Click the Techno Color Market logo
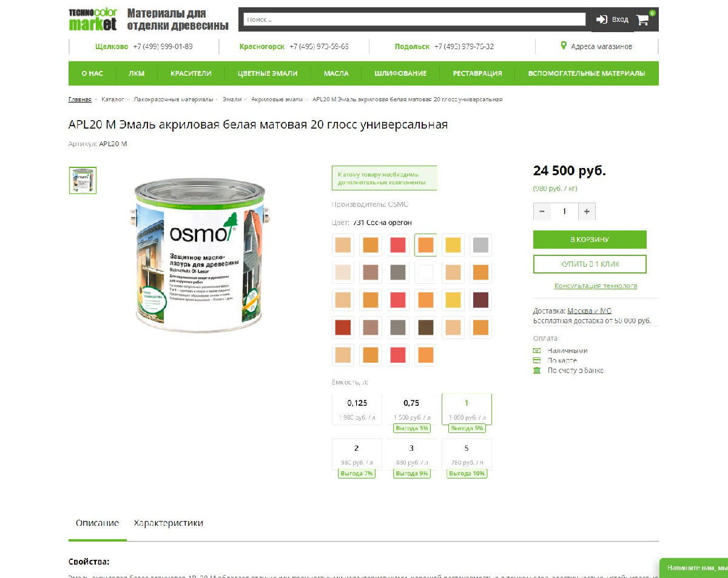 pyautogui.click(x=93, y=19)
